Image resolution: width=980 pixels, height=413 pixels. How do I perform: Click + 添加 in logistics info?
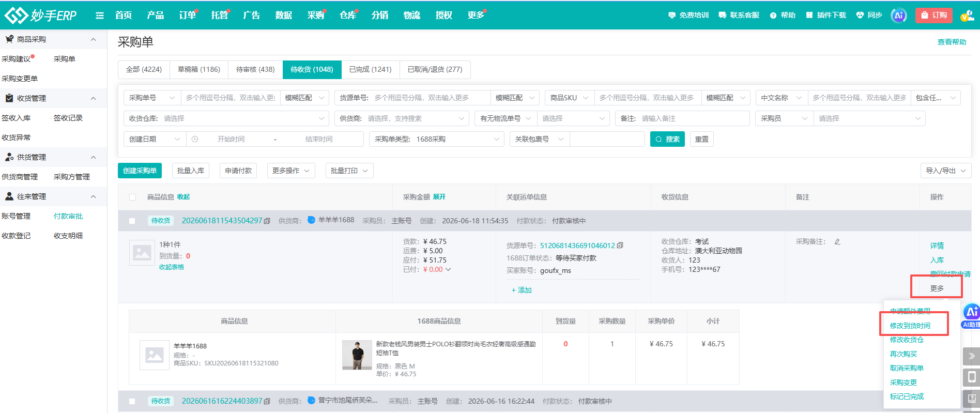[522, 290]
